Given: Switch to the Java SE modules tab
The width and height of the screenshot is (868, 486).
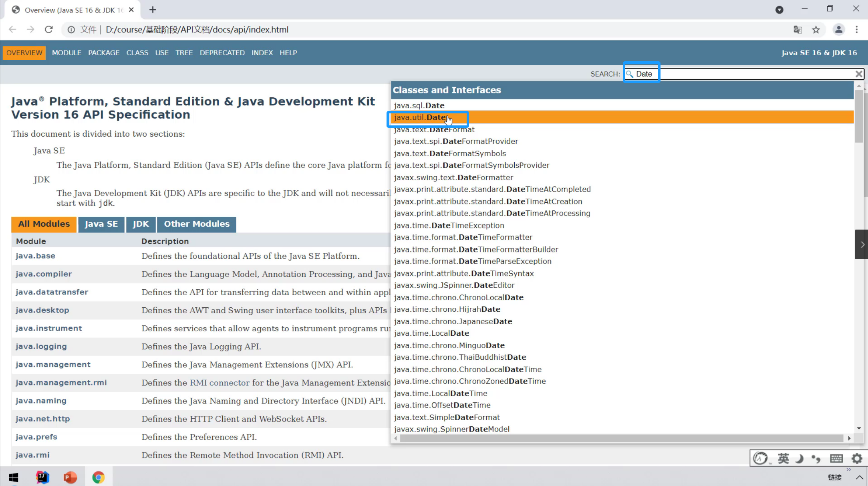Looking at the screenshot, I should pyautogui.click(x=101, y=224).
